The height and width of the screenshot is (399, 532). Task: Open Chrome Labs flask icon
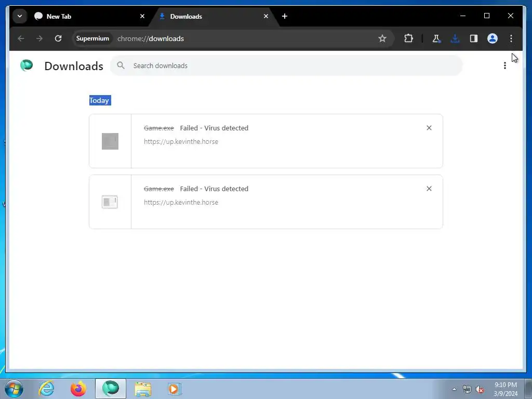click(x=436, y=38)
